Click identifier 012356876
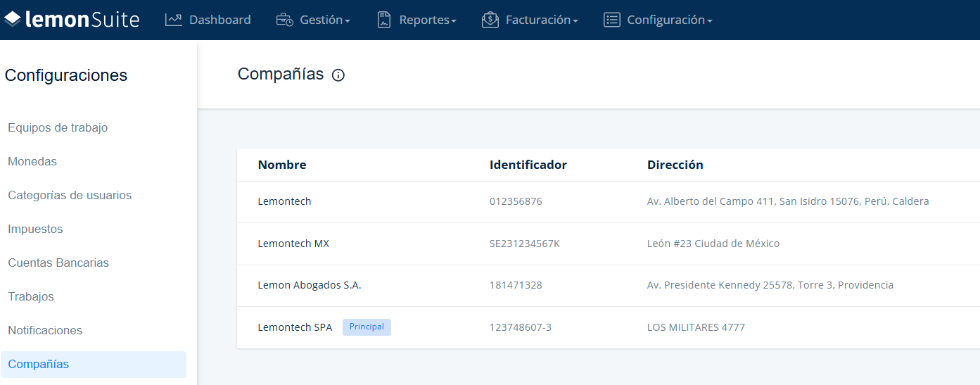The width and height of the screenshot is (980, 385). pyautogui.click(x=516, y=201)
